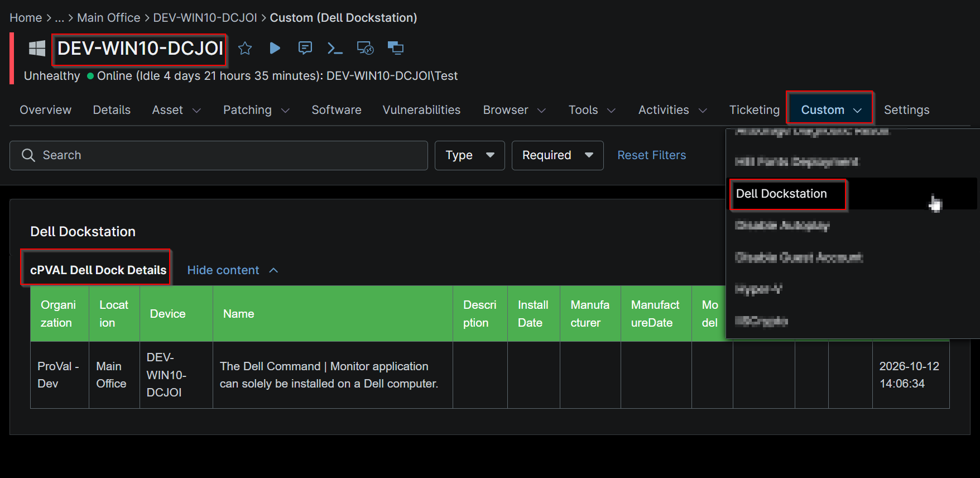
Task: Open the Settings tab
Action: point(906,110)
